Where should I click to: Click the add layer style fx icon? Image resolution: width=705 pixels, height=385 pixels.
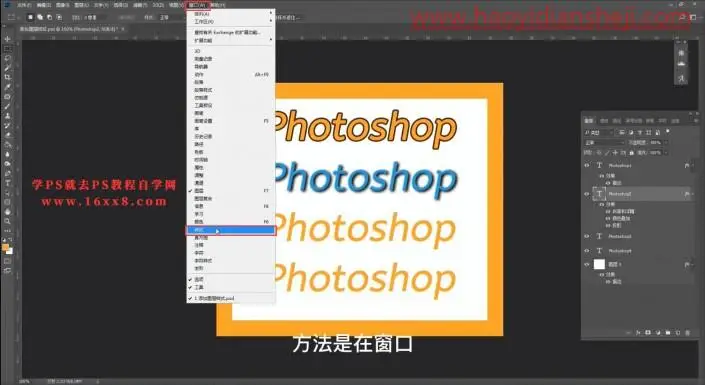click(638, 333)
